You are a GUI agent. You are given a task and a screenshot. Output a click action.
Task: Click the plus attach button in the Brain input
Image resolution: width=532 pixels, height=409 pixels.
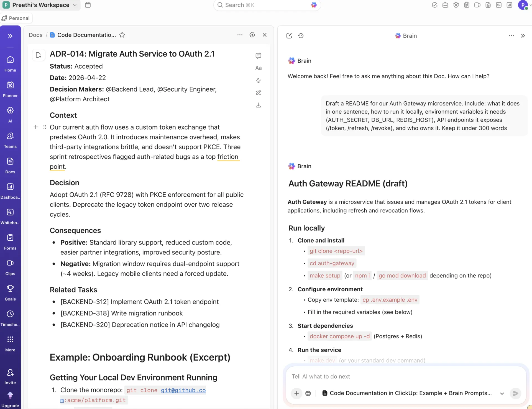[x=296, y=393]
